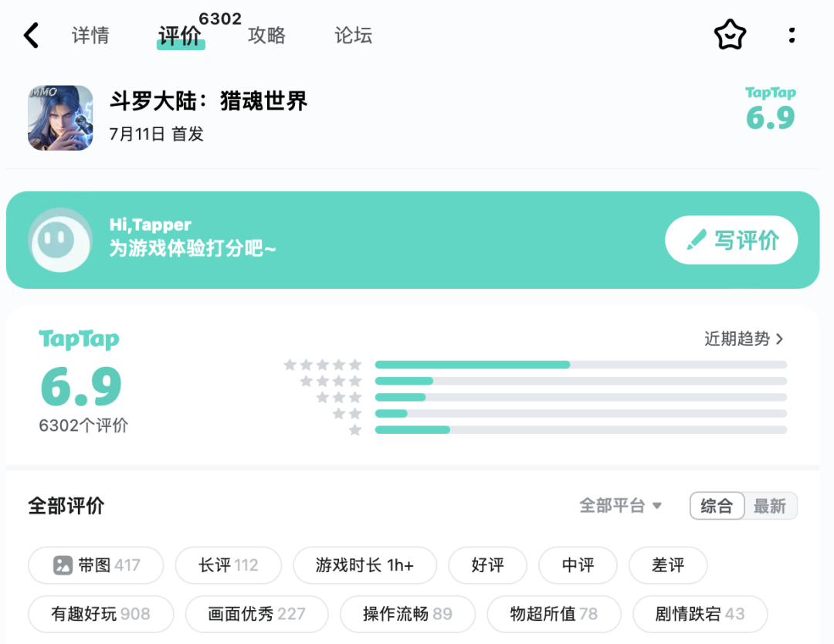Switch sorting to 最新
This screenshot has height=644, width=834.
(x=770, y=507)
